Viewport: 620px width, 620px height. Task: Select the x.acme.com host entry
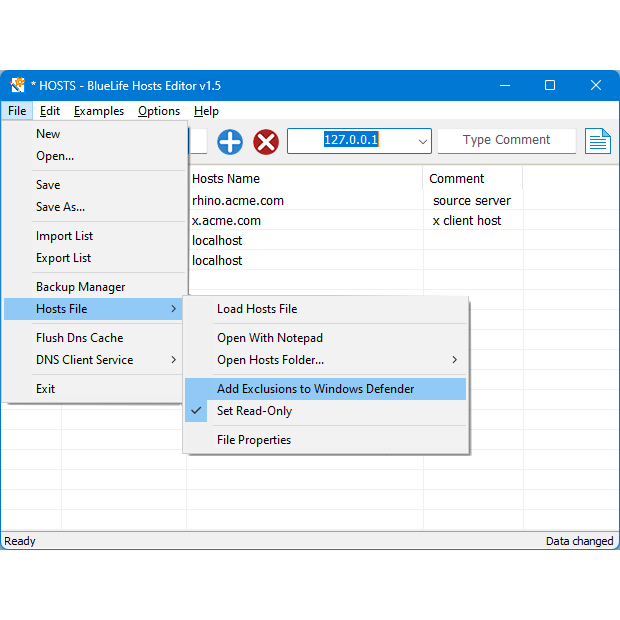point(226,221)
